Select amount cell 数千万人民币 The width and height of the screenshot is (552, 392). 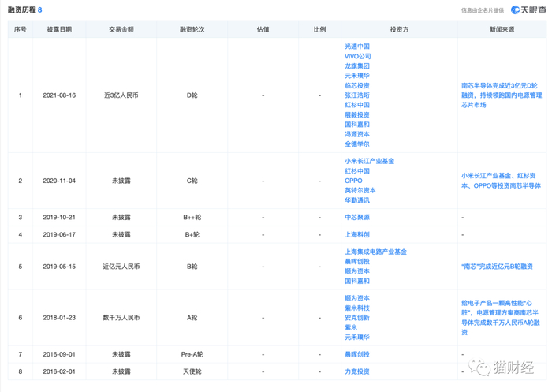(x=121, y=318)
